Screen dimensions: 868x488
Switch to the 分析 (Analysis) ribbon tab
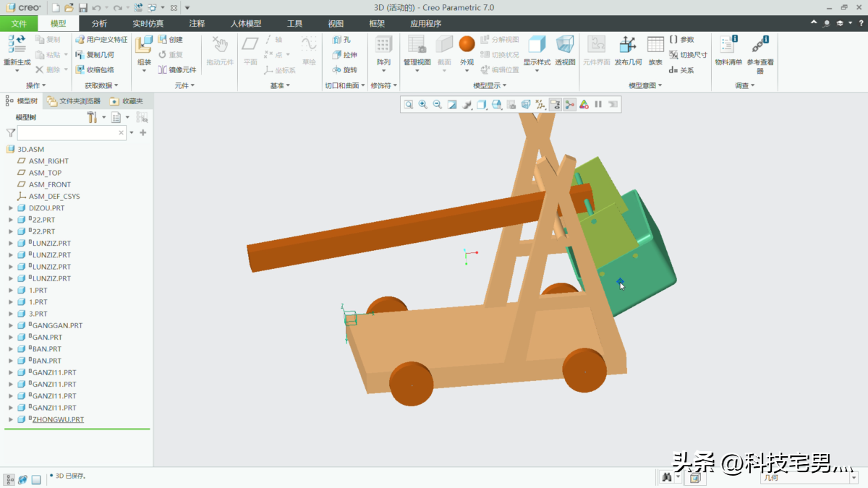pyautogui.click(x=99, y=23)
